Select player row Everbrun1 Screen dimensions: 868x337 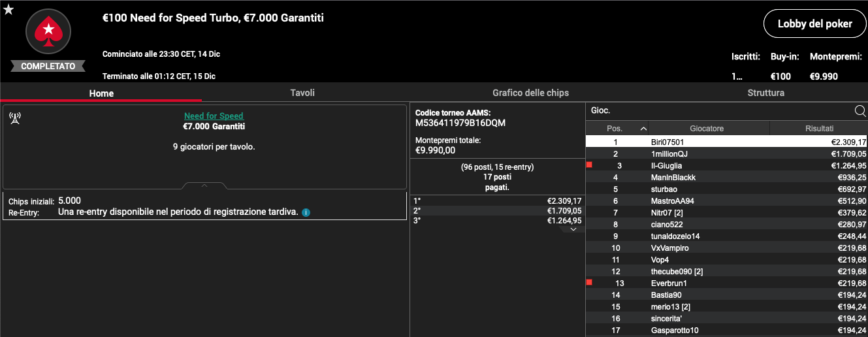[727, 283]
